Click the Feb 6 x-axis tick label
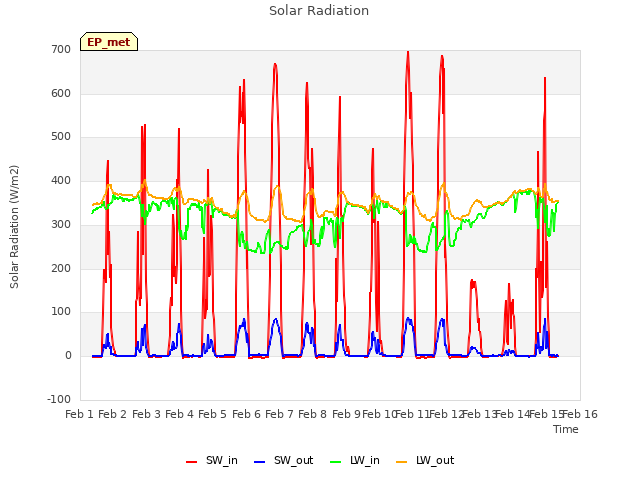Viewport: 640px width, 480px height. coord(246,414)
